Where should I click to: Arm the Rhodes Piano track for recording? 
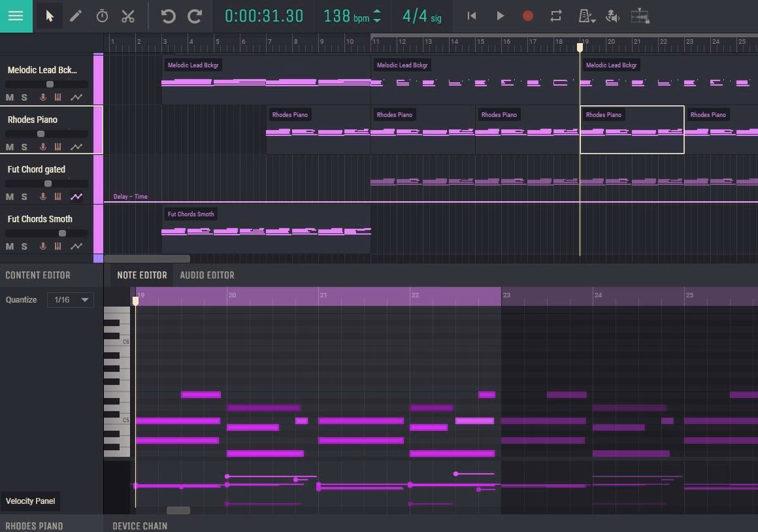point(43,147)
